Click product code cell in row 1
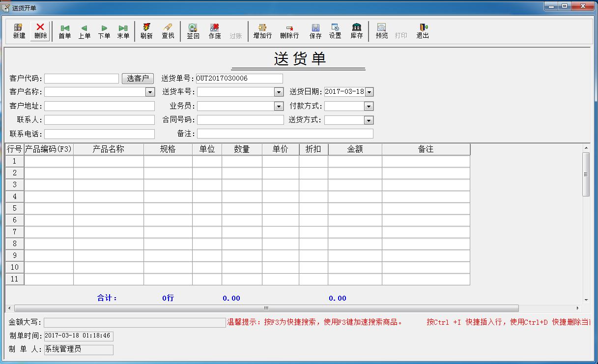 [x=49, y=161]
